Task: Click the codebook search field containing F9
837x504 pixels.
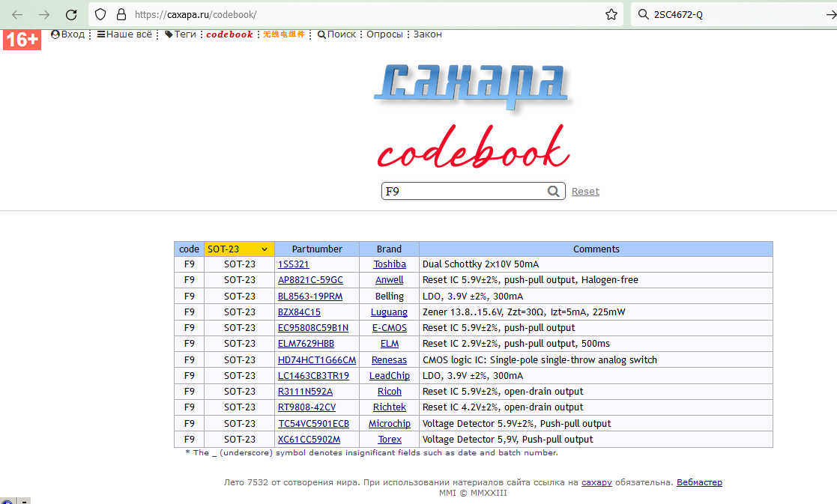Action: click(465, 192)
